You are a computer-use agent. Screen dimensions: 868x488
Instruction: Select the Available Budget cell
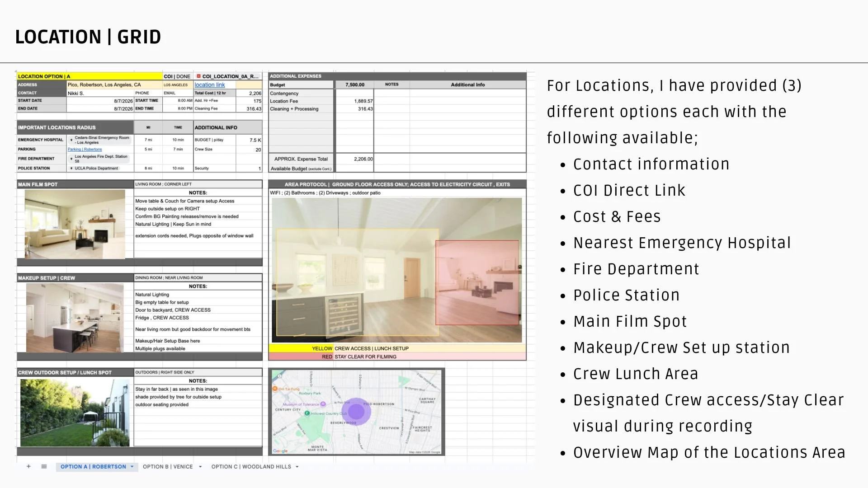(x=301, y=169)
